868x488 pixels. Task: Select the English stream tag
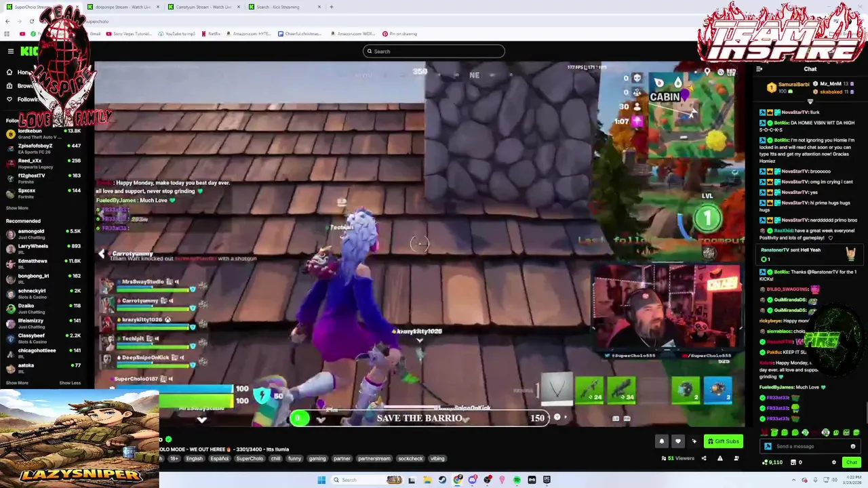194,458
